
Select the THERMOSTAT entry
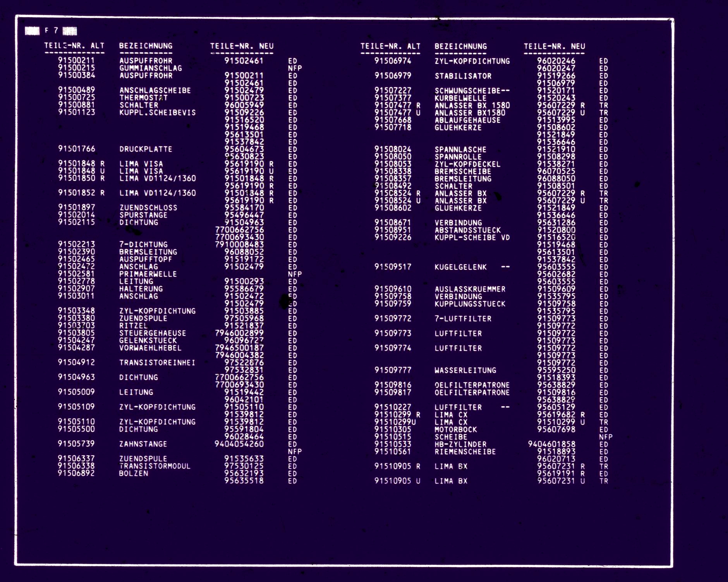(x=143, y=98)
